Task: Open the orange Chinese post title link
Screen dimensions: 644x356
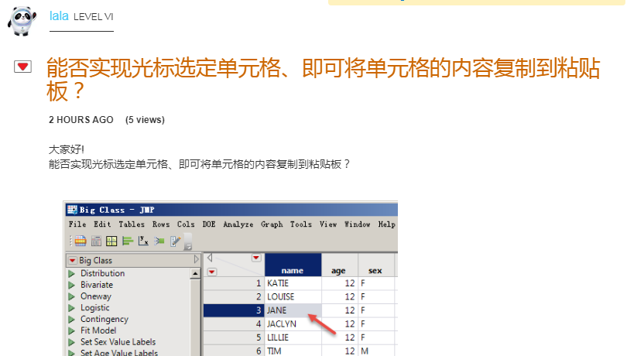Action: (x=323, y=79)
